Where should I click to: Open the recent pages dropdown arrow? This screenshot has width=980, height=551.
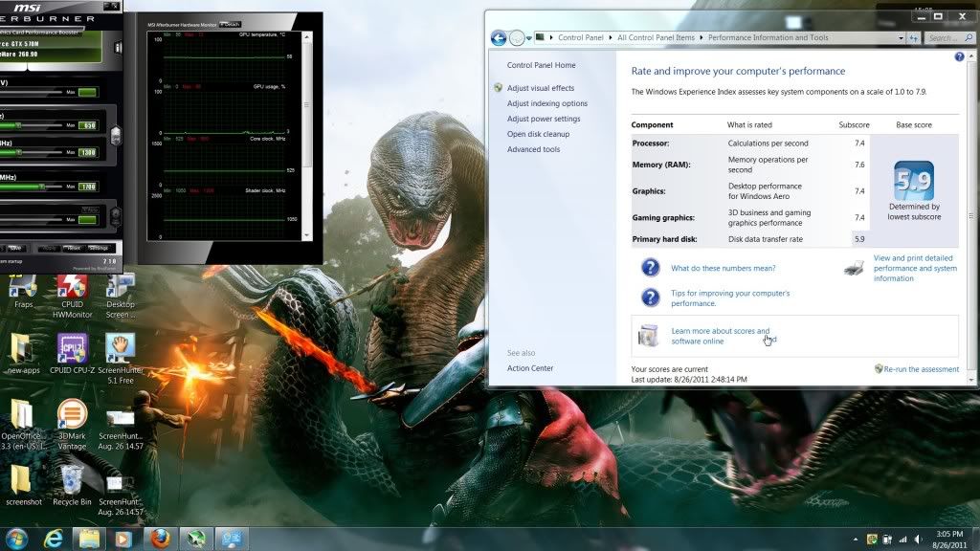tap(529, 38)
